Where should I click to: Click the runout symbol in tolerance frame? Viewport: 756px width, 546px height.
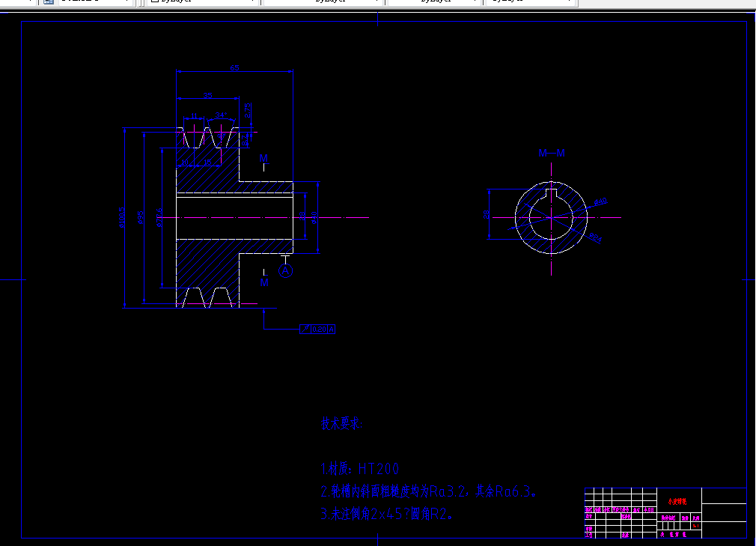(305, 329)
